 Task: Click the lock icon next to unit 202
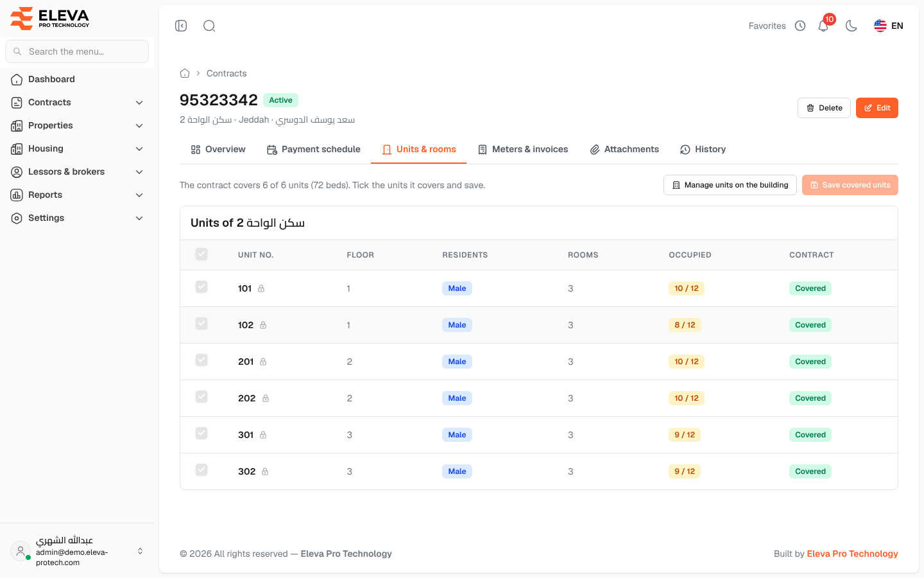pyautogui.click(x=266, y=398)
